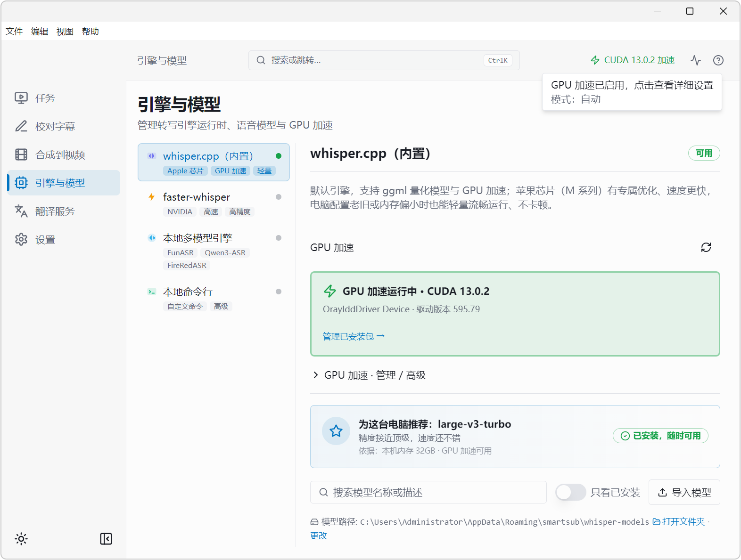Click the Ctrl K shortcut badge
Screen dimensions: 741x560
[498, 60]
